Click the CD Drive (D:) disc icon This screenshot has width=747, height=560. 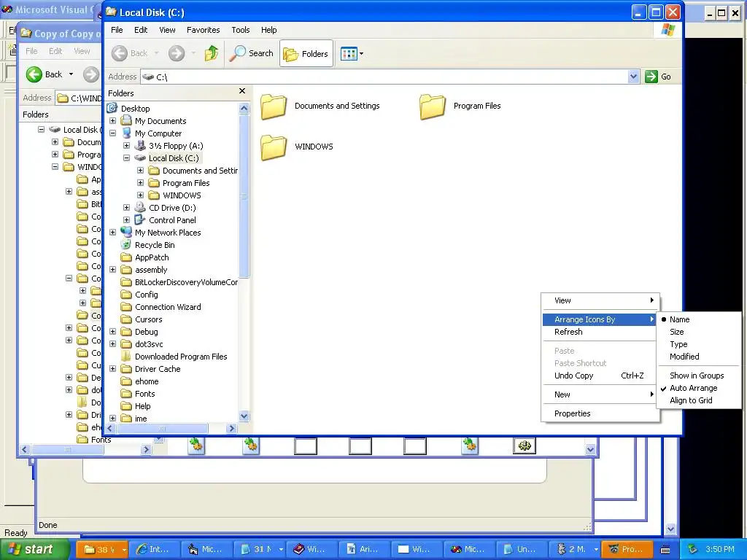pyautogui.click(x=140, y=207)
